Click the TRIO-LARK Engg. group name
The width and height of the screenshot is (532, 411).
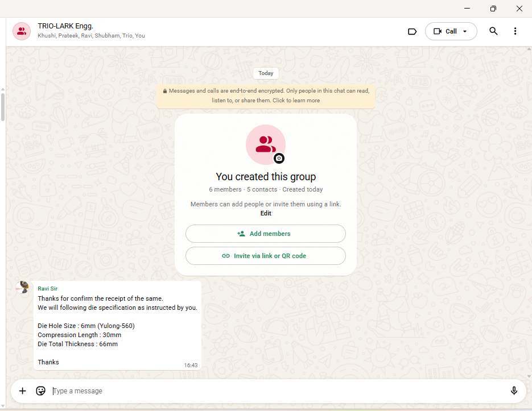[65, 26]
